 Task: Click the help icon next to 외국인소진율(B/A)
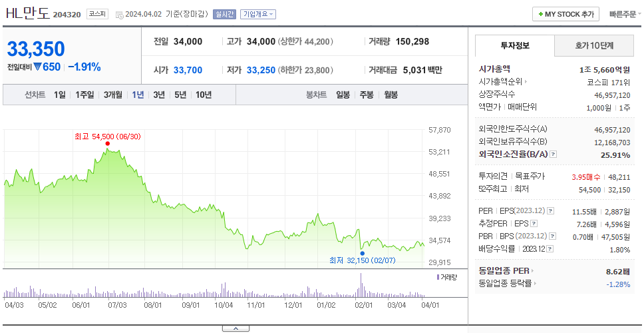[554, 155]
